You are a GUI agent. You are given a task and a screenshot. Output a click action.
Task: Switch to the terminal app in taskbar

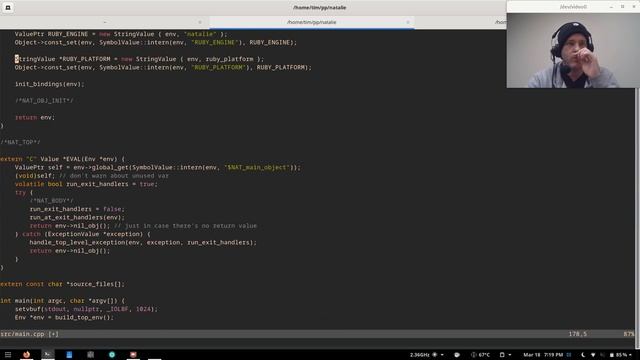(48, 354)
